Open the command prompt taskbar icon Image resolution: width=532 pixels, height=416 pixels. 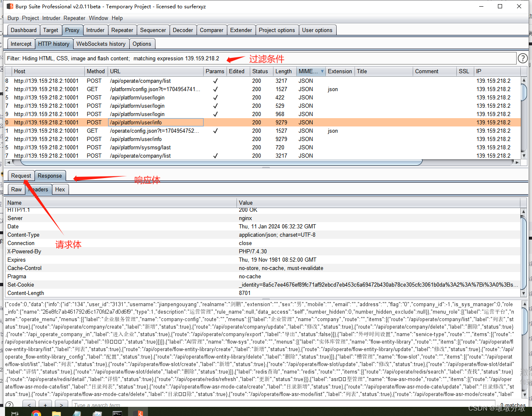pyautogui.click(x=118, y=414)
